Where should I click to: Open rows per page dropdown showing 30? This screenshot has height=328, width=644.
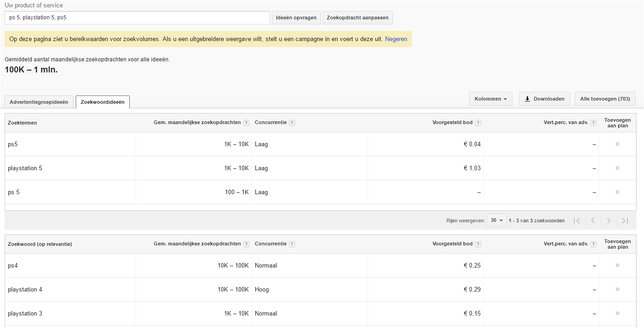[x=497, y=221]
